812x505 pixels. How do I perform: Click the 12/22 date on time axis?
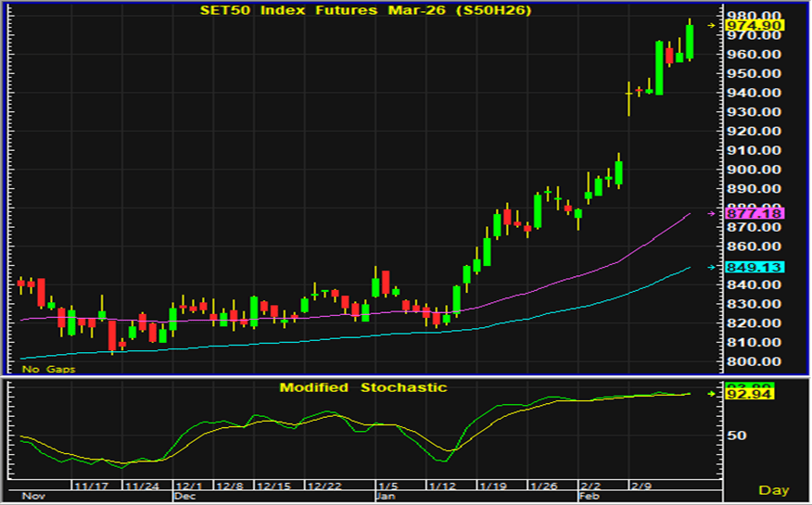[324, 486]
